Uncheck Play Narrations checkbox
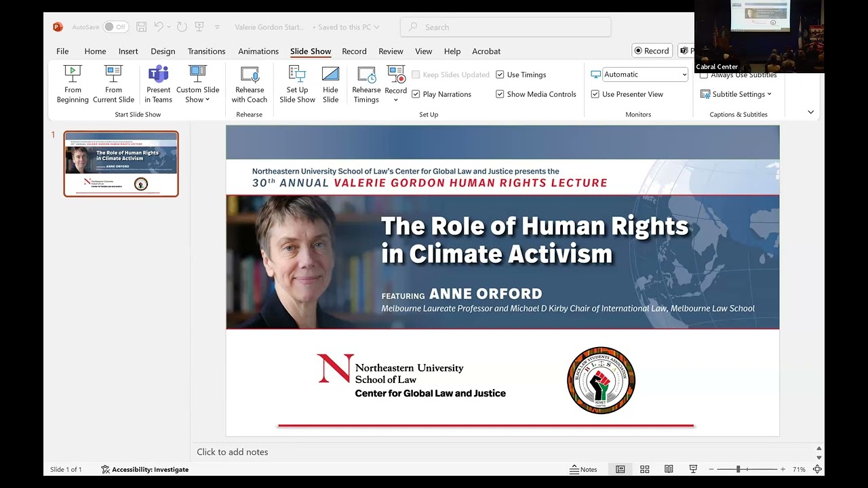The height and width of the screenshot is (488, 868). 416,94
